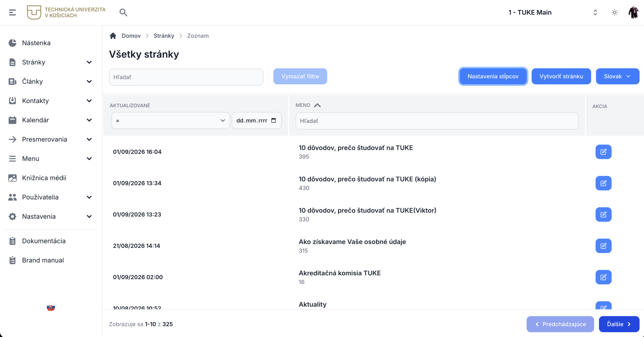Switch language via the Slovak flag icon
This screenshot has width=644, height=337.
(51, 308)
